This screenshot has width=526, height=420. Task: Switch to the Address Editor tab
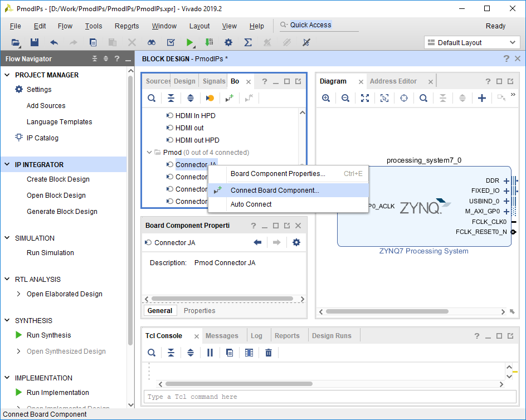[393, 81]
